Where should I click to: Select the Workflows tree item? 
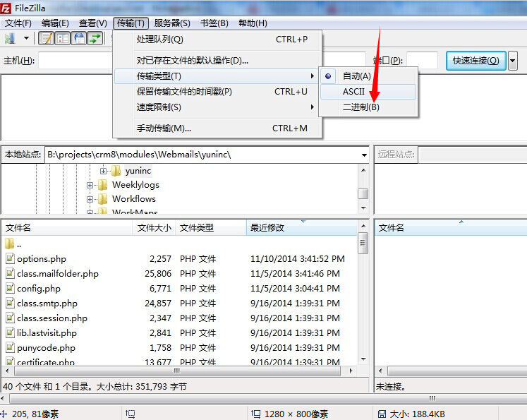tap(134, 199)
